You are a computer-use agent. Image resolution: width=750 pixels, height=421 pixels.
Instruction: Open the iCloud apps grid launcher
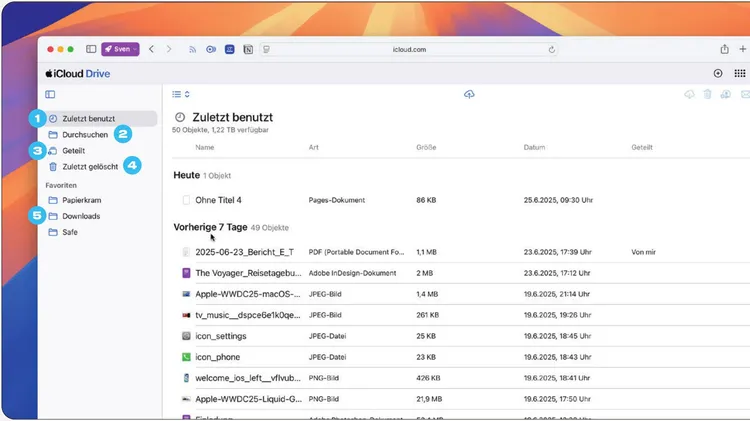click(x=739, y=73)
